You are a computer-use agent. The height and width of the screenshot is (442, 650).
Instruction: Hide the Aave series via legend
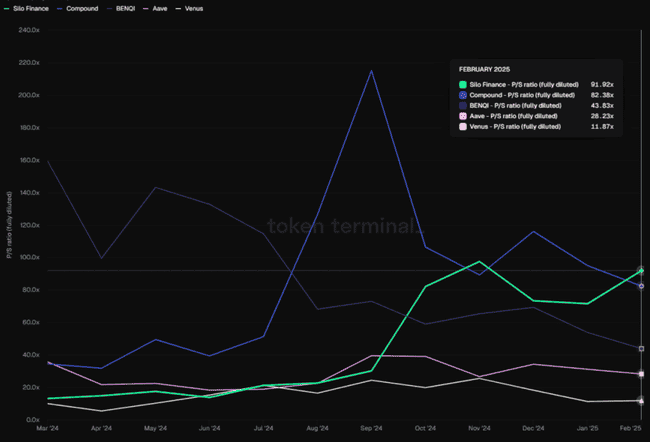(181, 7)
